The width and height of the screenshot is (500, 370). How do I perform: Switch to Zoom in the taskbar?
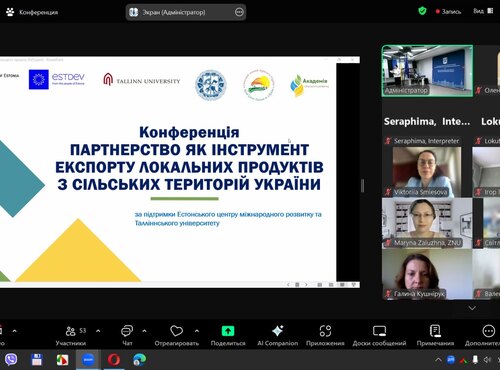tap(88, 360)
